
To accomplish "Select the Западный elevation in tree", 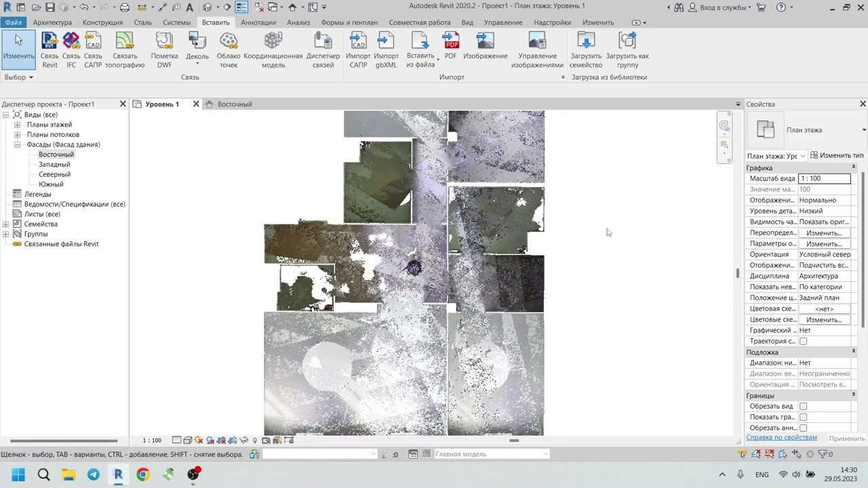I will click(54, 164).
